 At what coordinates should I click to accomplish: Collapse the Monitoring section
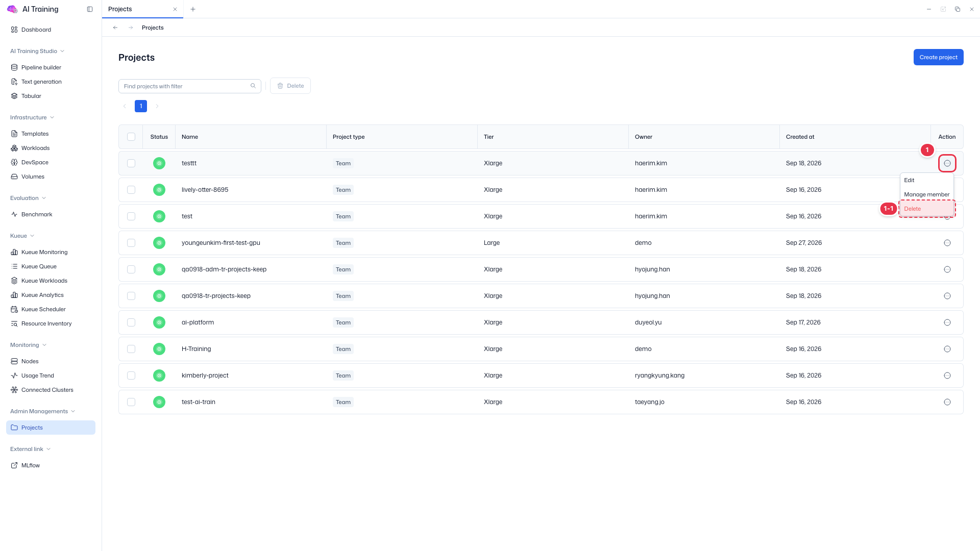point(29,345)
